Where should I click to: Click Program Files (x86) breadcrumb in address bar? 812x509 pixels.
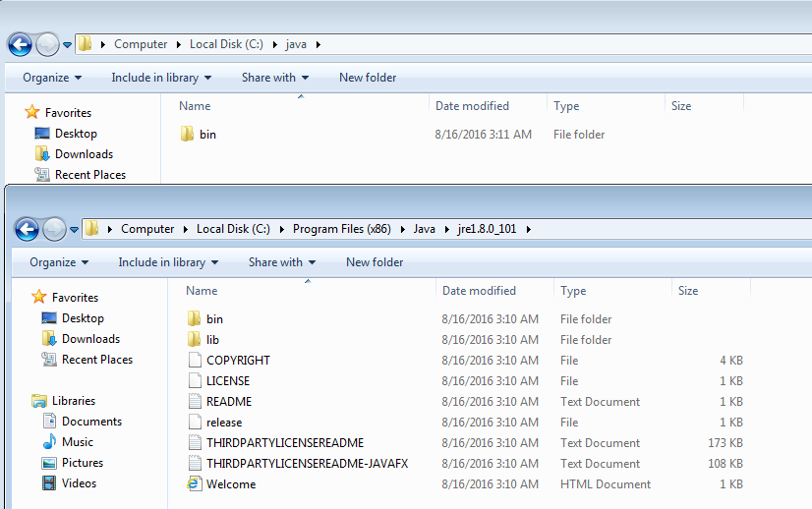tap(341, 229)
